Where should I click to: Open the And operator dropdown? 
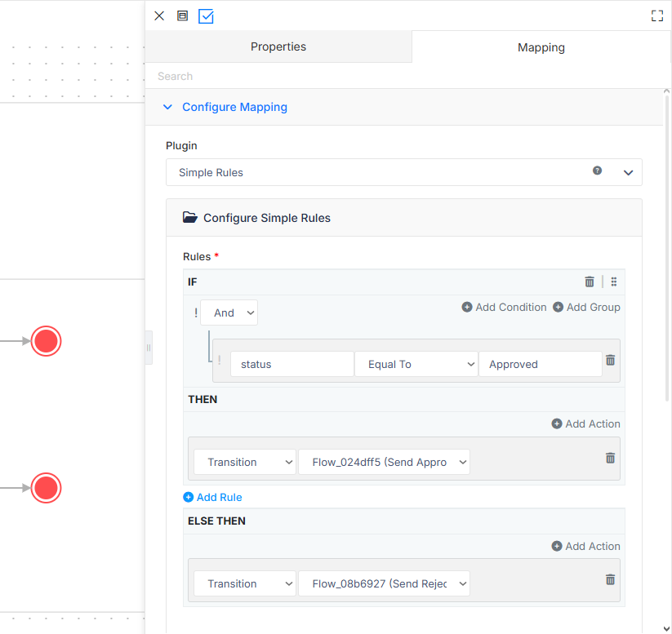coord(229,313)
